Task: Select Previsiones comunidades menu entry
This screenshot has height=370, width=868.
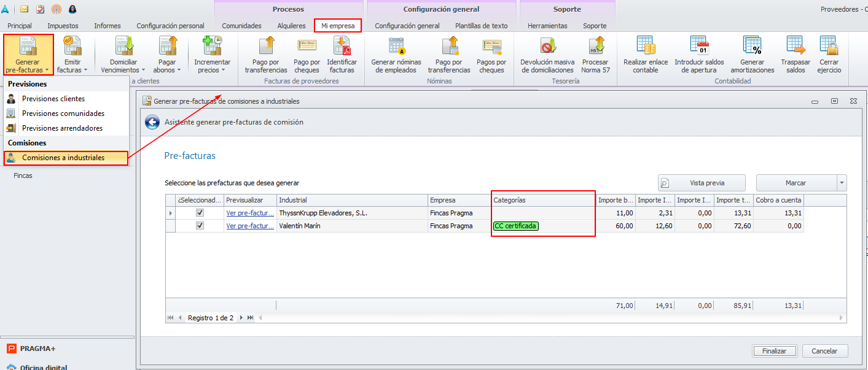Action: pos(63,114)
